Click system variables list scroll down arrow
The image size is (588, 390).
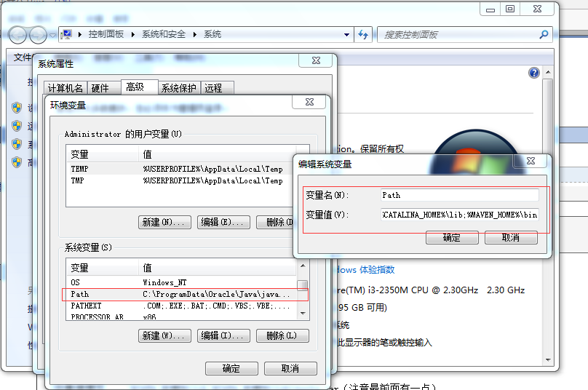[303, 313]
